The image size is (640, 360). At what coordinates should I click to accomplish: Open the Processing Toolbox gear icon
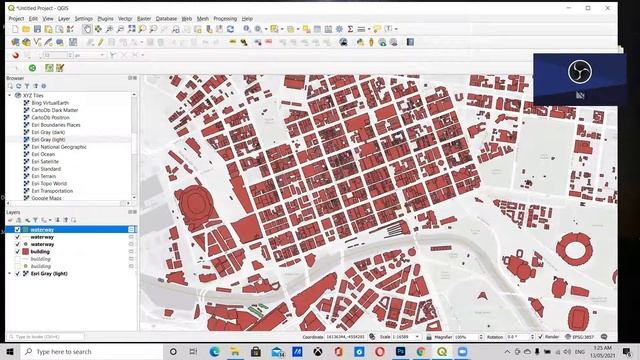[x=339, y=29]
